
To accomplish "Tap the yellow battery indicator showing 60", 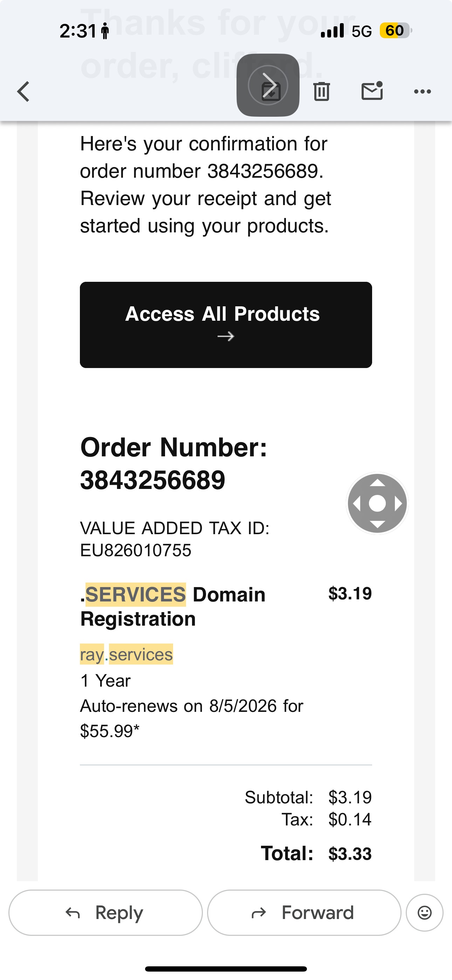I will [395, 30].
